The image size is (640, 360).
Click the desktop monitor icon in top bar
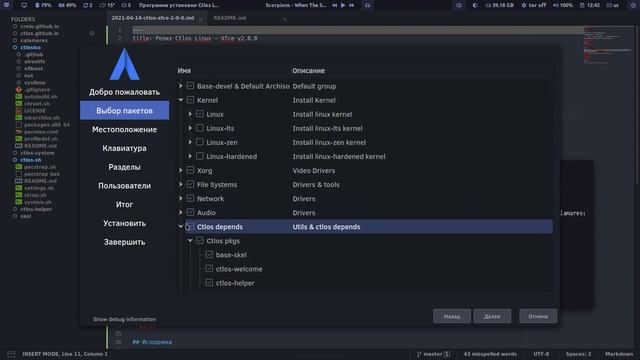24,5
